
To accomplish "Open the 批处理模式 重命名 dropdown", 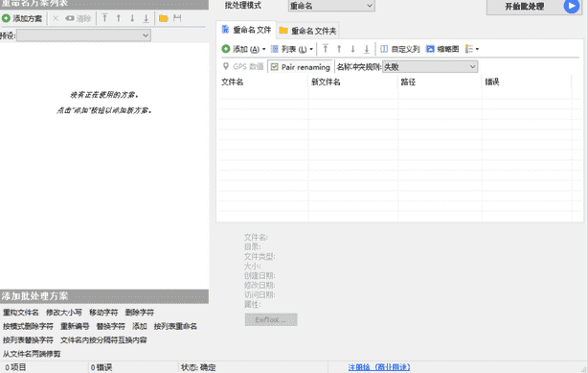I will (331, 6).
